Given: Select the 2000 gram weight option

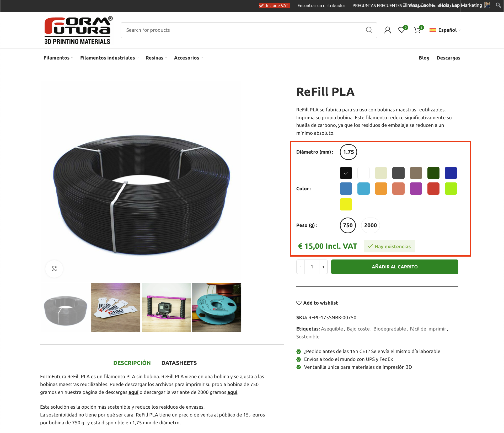Looking at the screenshot, I should 370,225.
